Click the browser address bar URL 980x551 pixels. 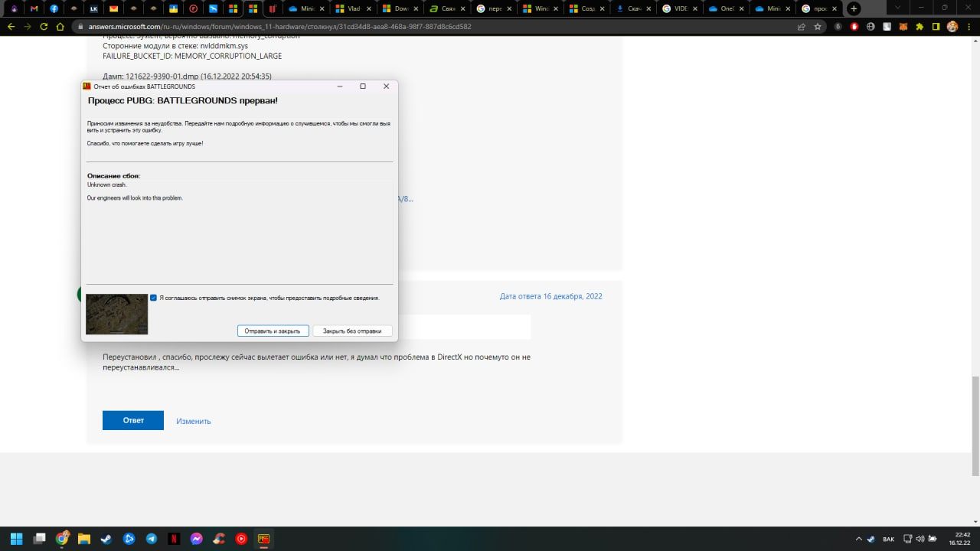point(279,26)
